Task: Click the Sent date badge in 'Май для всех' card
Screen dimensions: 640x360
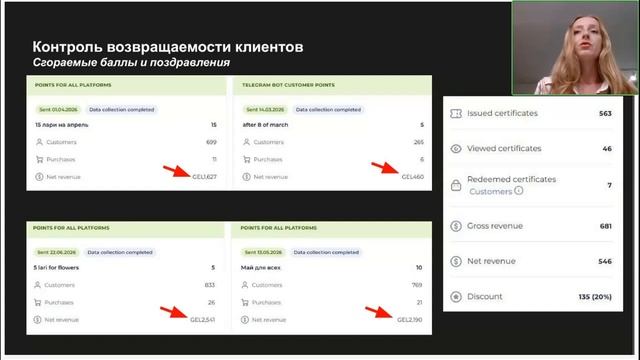Action: coord(263,252)
